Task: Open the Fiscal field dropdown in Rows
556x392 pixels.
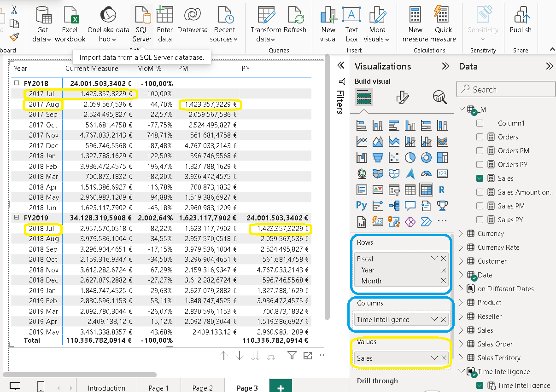Action: pos(434,259)
